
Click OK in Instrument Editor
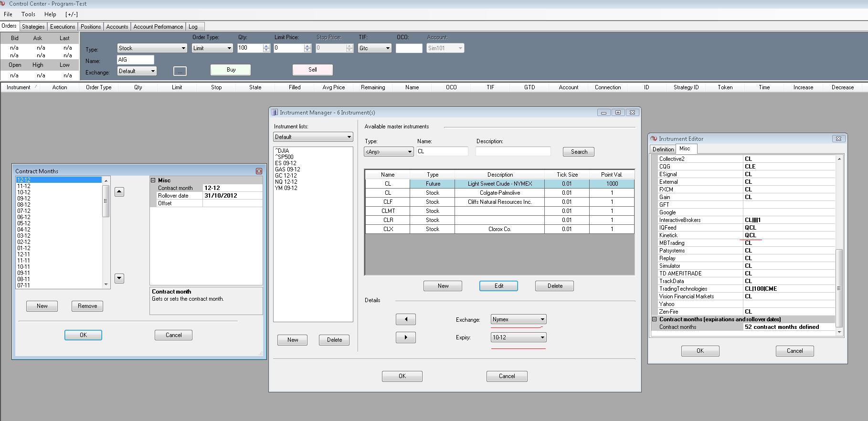point(700,351)
